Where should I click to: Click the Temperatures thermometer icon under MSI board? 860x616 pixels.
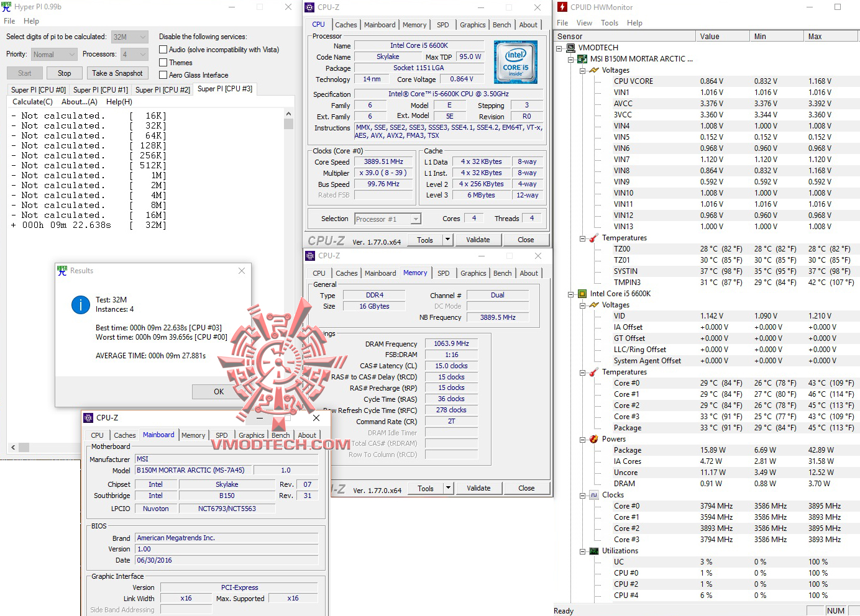click(x=593, y=238)
